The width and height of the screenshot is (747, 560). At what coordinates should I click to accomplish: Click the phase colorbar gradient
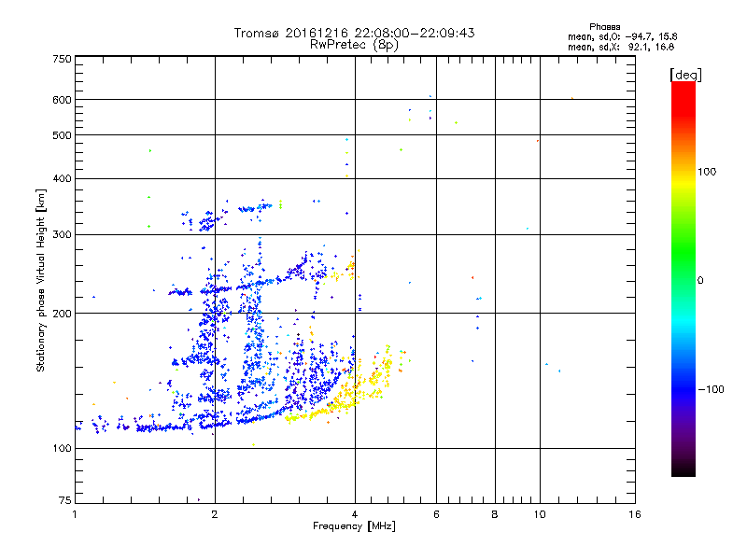click(x=684, y=279)
